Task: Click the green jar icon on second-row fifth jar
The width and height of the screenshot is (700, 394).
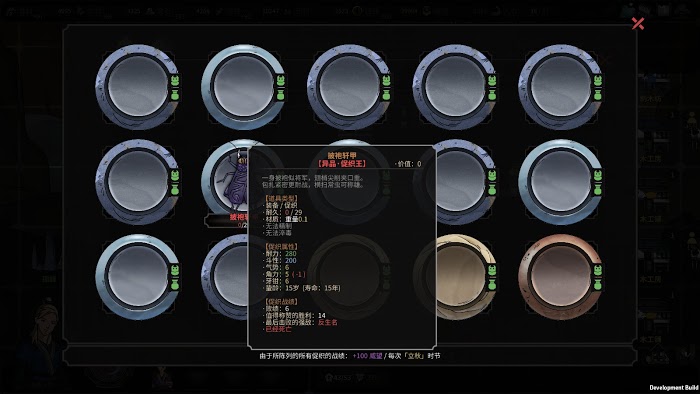Action: (x=598, y=189)
